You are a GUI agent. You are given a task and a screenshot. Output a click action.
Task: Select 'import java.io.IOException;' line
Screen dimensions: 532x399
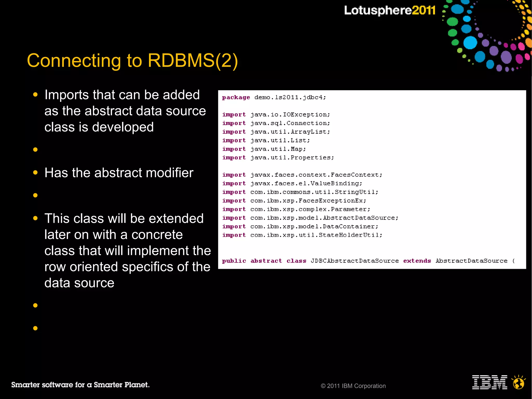point(276,115)
